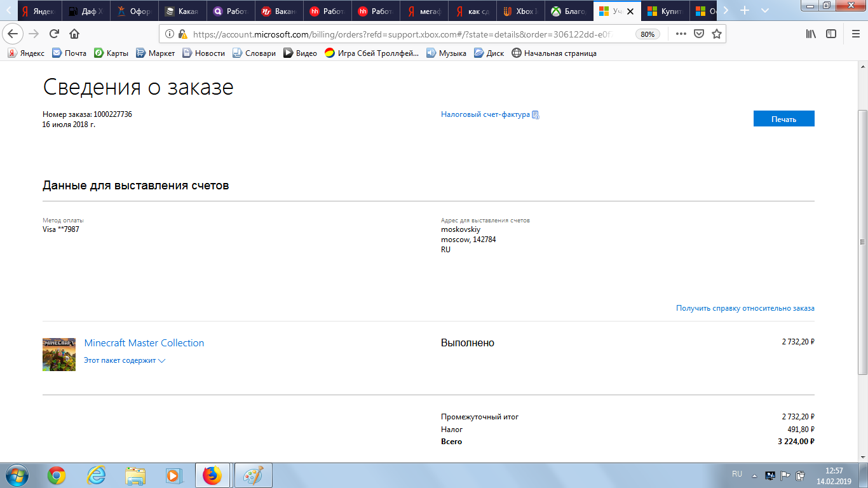Screen dimensions: 868x488
Task: Close the active Microsoft account tab
Action: point(630,11)
